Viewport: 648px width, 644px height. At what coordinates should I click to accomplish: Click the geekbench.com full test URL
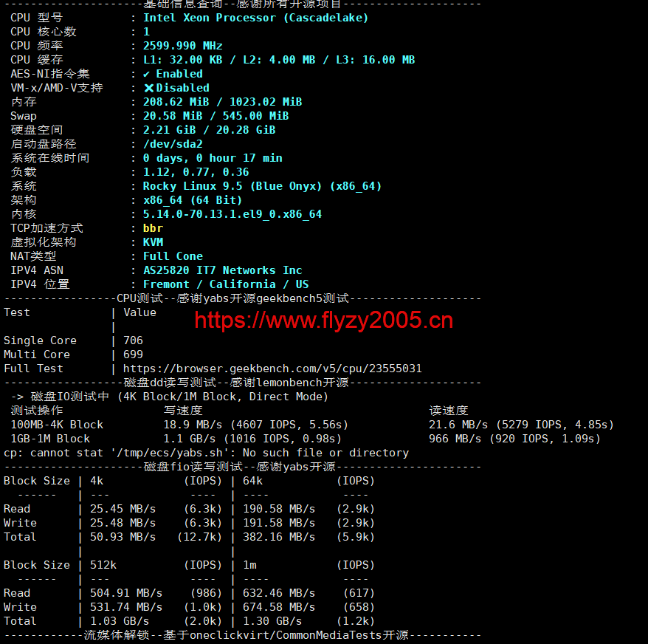(x=272, y=369)
